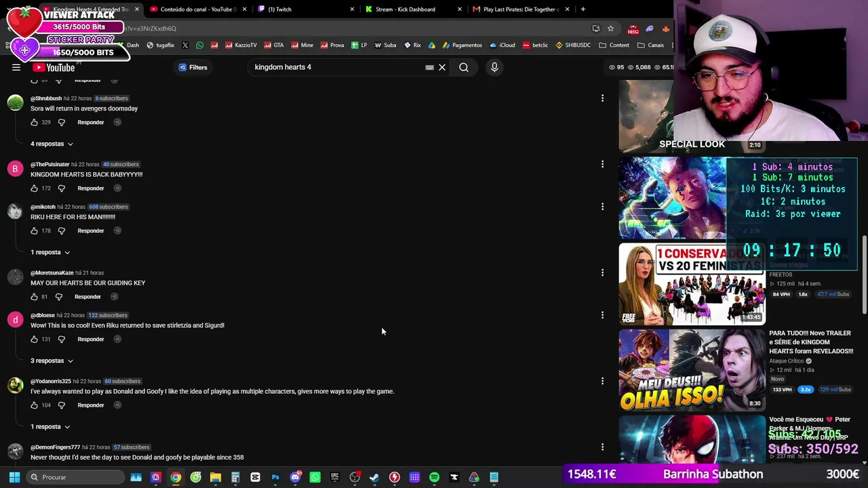Open options menu for @Shrubbush comment
868x488 pixels.
(602, 98)
